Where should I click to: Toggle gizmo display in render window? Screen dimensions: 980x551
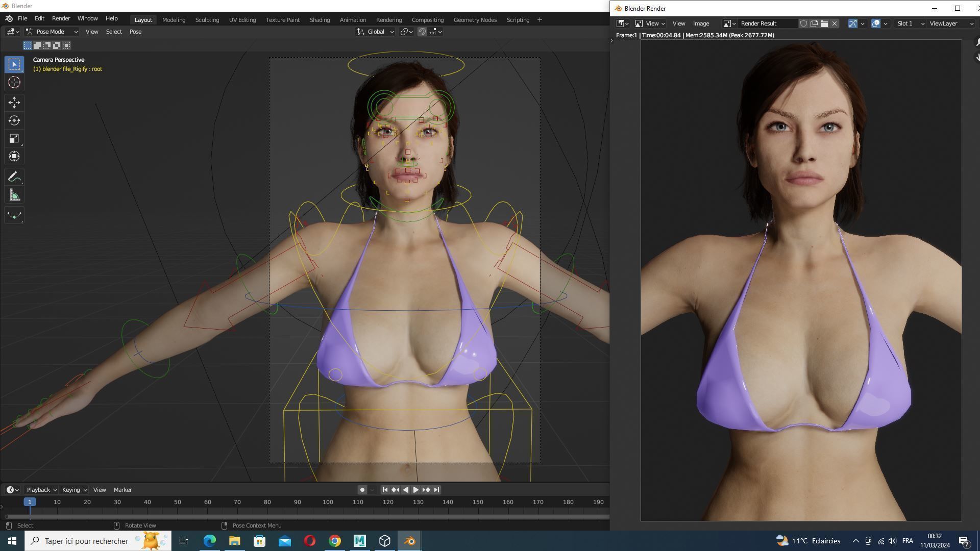click(852, 23)
